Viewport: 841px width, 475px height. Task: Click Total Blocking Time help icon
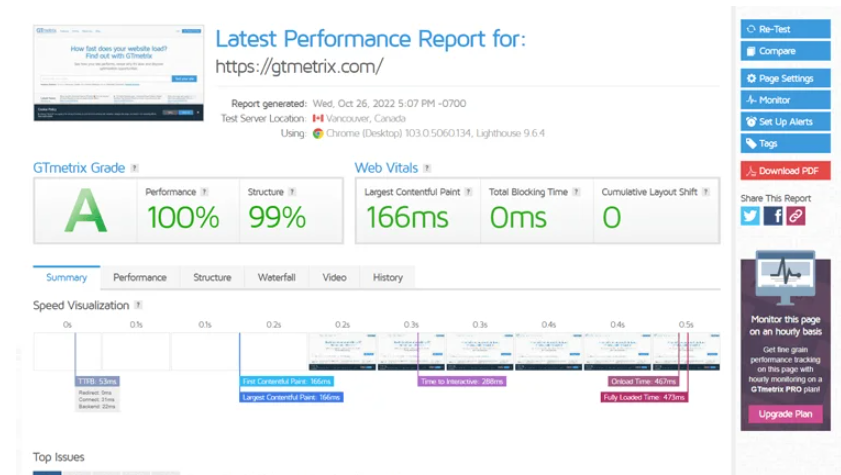[x=575, y=191]
